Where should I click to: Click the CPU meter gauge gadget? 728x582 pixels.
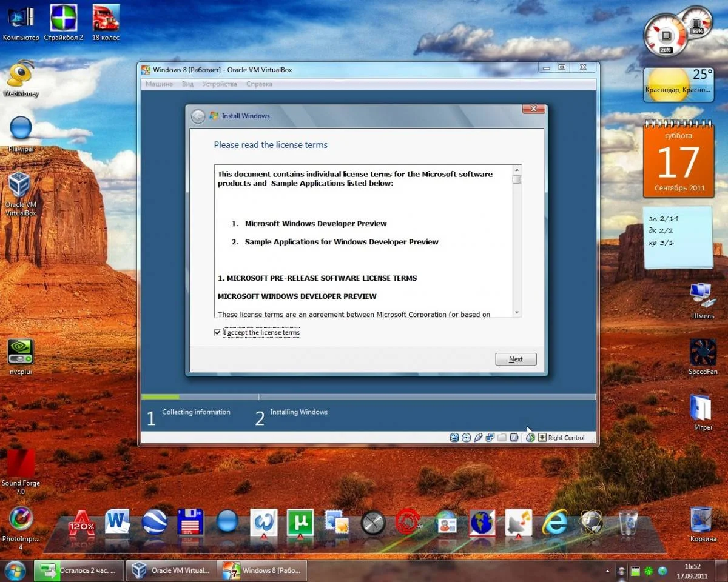point(665,34)
